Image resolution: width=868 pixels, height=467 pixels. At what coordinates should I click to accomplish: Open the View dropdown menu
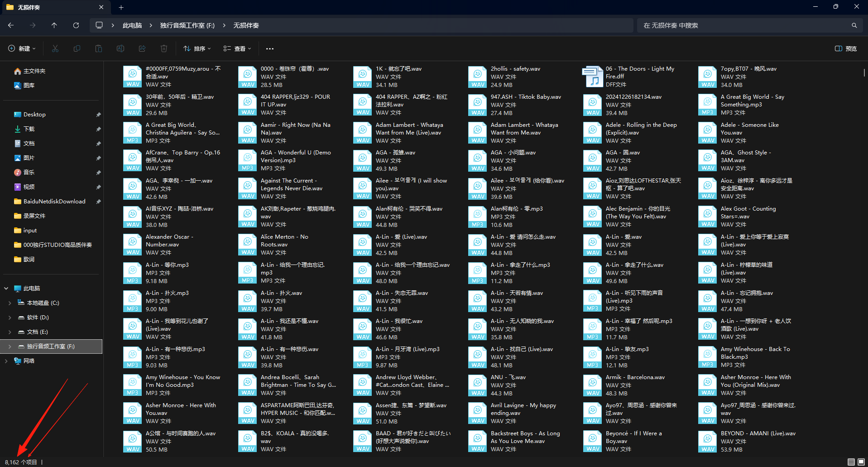237,48
